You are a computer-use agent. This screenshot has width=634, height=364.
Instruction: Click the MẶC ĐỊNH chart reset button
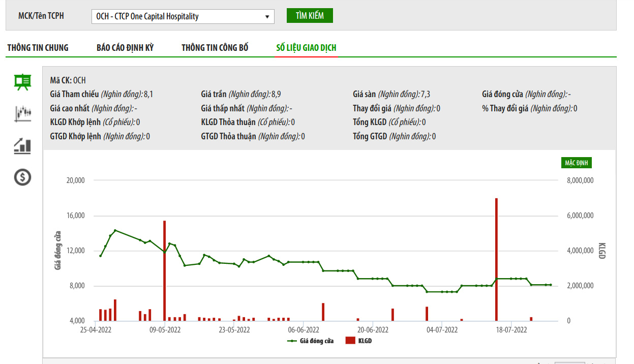(576, 163)
